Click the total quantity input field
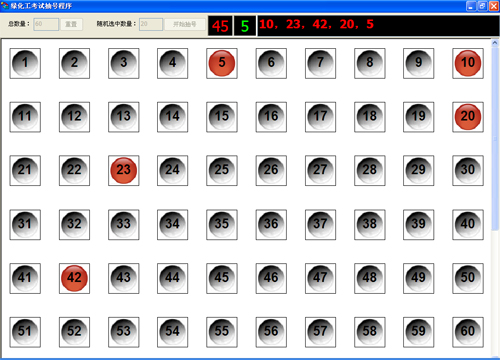Screen dimensions: 500x360 (46, 24)
